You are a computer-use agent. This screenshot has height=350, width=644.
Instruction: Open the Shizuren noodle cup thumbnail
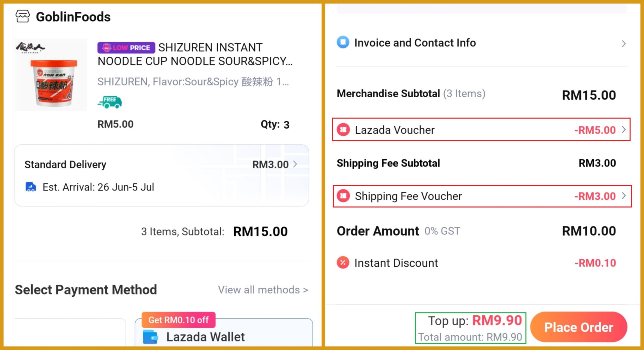coord(51,75)
